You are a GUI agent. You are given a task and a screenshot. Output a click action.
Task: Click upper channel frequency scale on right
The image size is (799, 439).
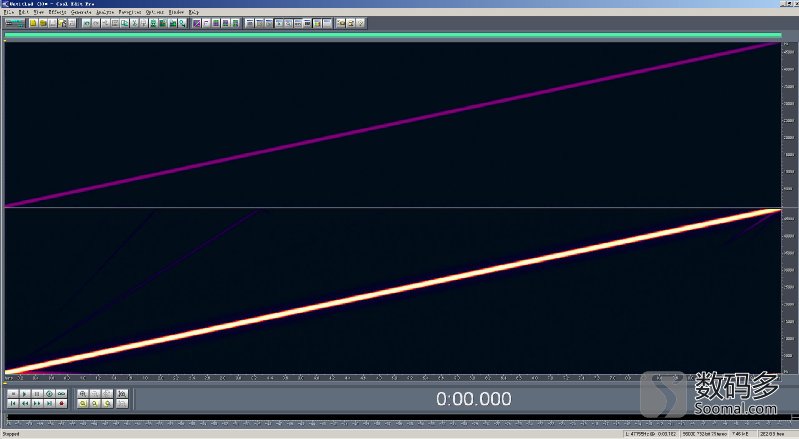point(788,124)
